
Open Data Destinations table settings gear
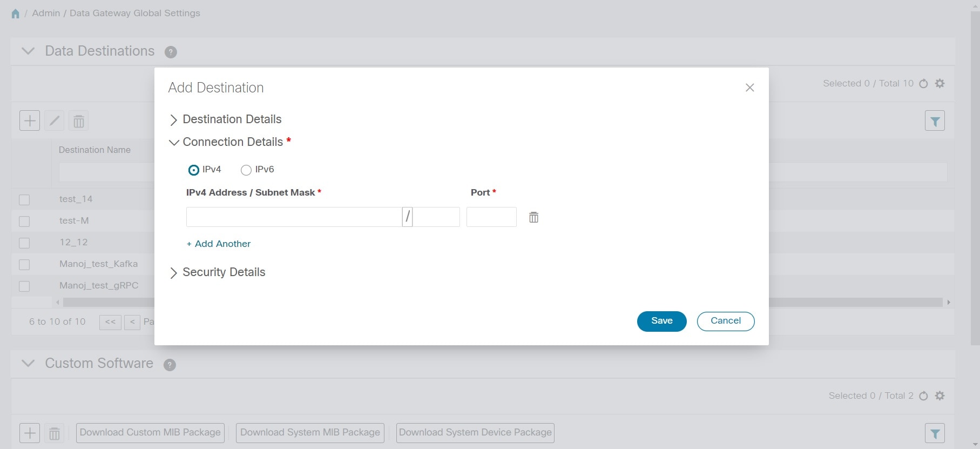(x=940, y=83)
